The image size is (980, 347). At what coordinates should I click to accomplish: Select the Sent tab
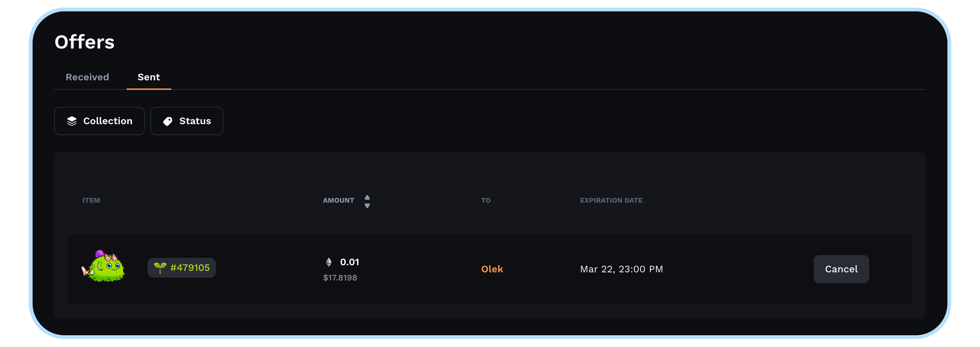[x=149, y=77]
